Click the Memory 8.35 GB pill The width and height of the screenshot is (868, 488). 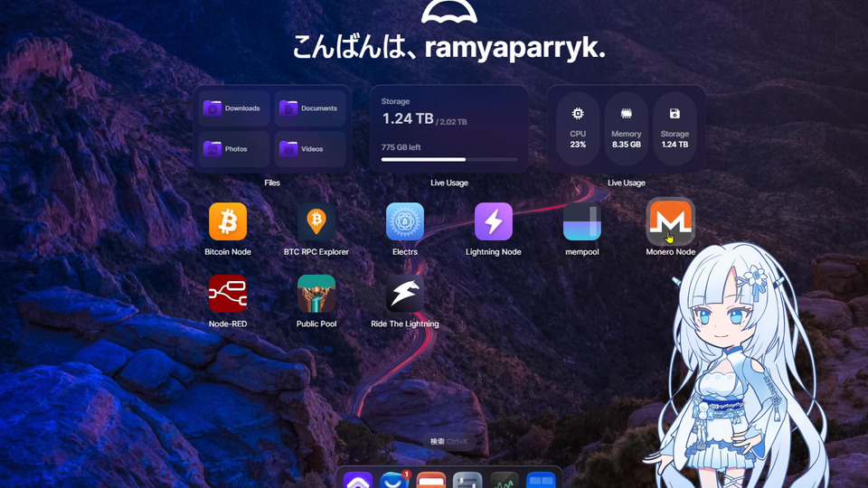(626, 129)
